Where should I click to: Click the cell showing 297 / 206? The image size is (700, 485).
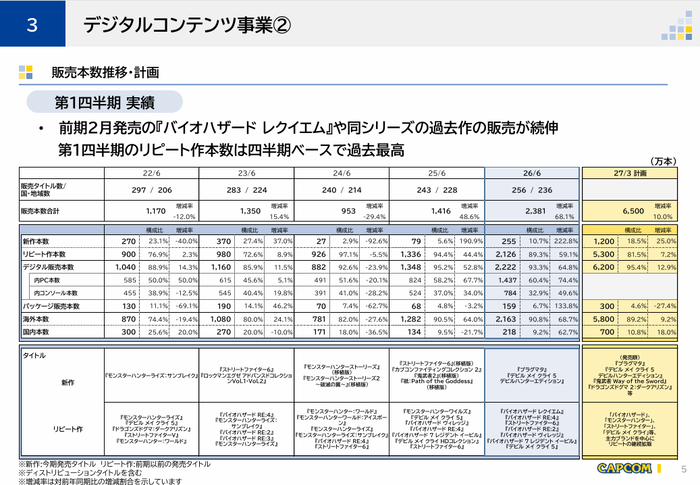(152, 190)
